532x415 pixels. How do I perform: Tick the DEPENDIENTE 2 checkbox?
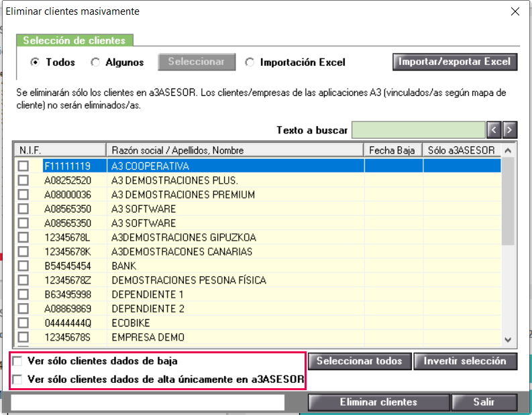point(23,308)
